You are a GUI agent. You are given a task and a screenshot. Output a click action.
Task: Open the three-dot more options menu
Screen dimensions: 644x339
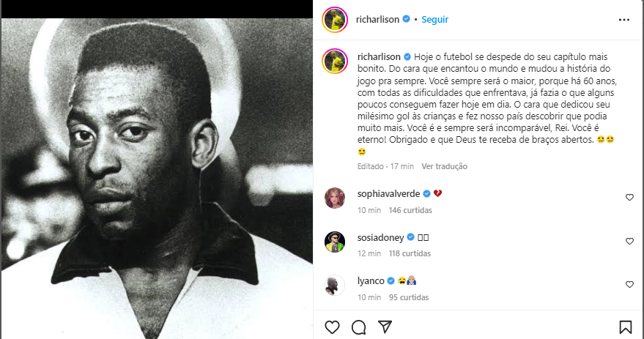(623, 20)
